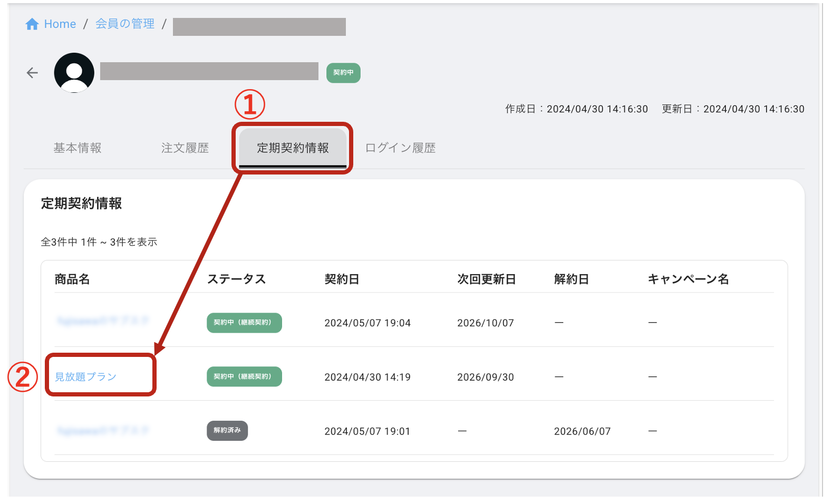Go back using the left arrow icon
832x504 pixels.
pyautogui.click(x=33, y=73)
